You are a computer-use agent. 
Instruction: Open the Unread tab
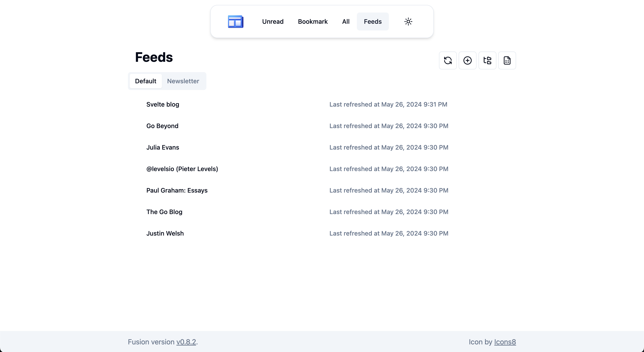pyautogui.click(x=273, y=21)
